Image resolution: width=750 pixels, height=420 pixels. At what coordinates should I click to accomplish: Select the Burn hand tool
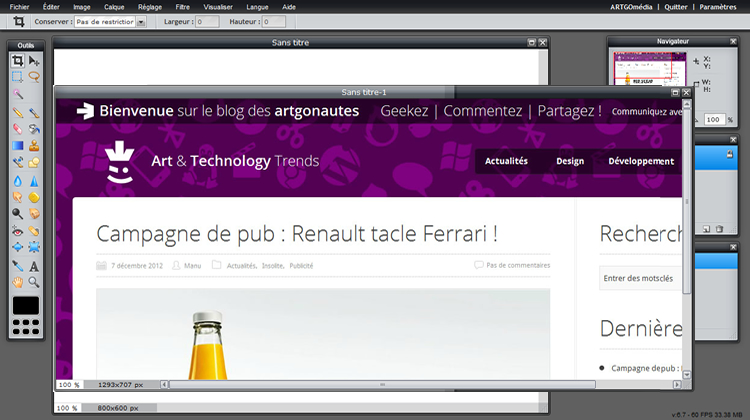[34, 213]
